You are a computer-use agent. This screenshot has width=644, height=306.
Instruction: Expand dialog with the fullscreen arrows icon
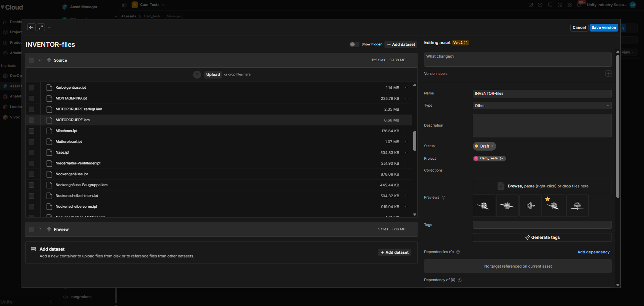[x=41, y=27]
